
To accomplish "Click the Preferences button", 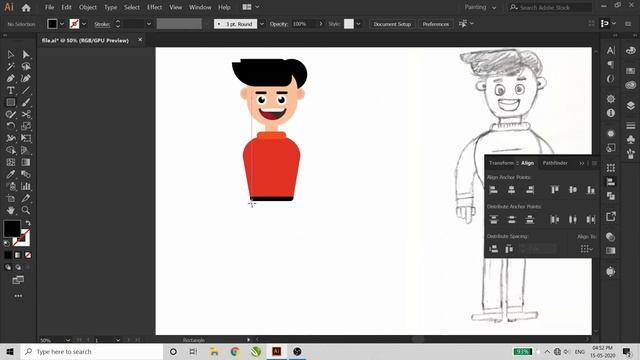I will click(x=436, y=24).
